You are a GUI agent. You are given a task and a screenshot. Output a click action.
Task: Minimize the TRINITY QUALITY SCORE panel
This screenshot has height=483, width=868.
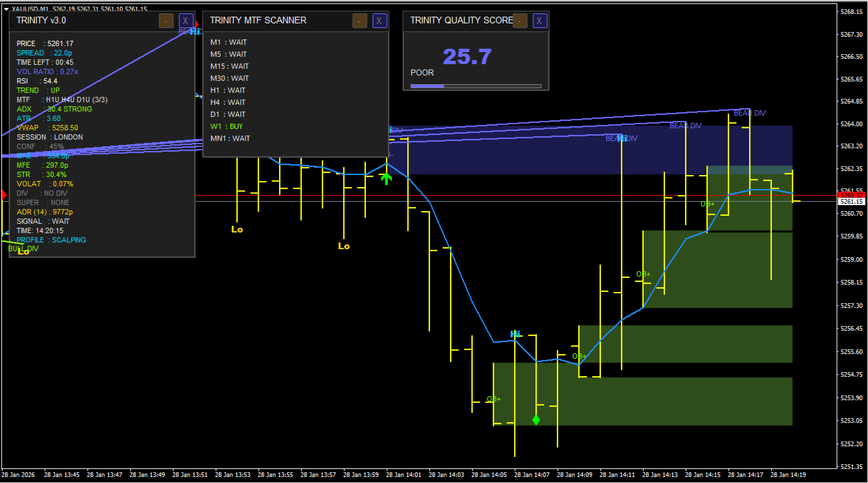(x=520, y=21)
